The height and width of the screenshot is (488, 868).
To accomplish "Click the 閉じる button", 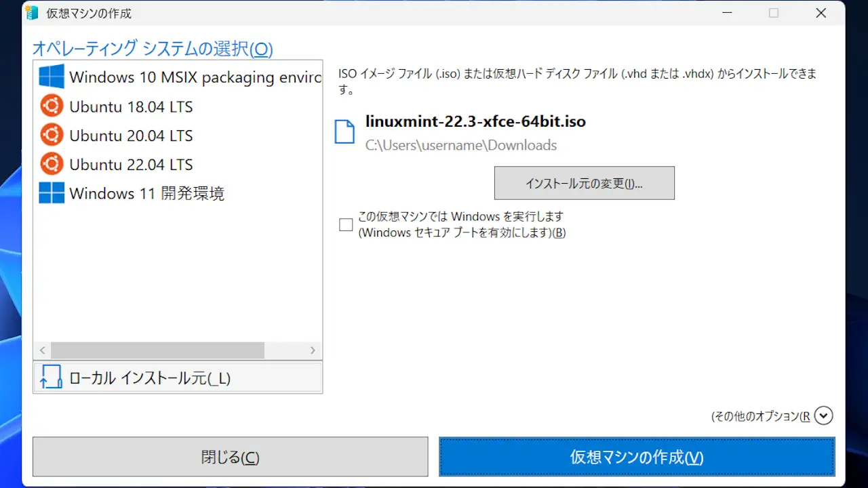I will click(231, 457).
